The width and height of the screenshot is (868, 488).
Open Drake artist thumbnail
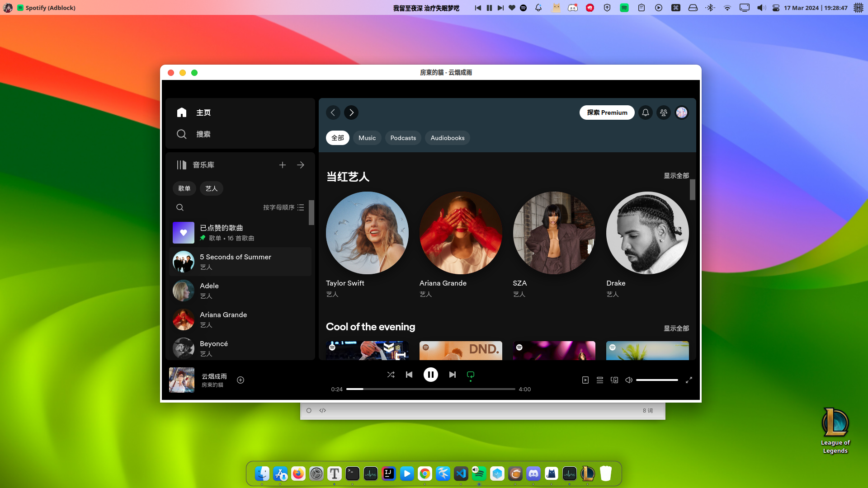647,233
